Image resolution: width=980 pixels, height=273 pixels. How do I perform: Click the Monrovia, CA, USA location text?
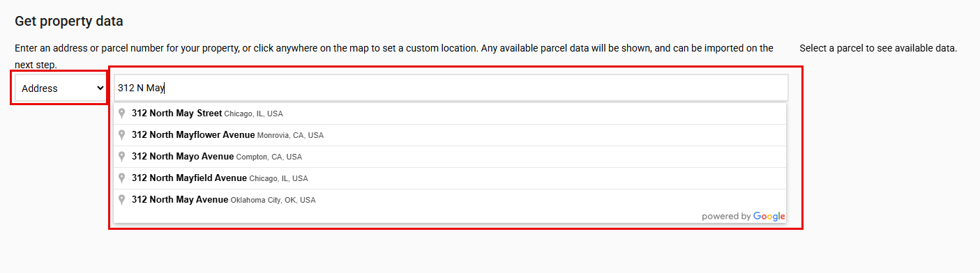pos(290,135)
